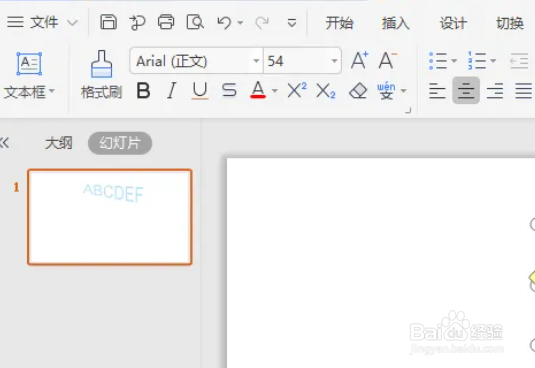Click the numbered list icon
The image size is (535, 368).
477,61
